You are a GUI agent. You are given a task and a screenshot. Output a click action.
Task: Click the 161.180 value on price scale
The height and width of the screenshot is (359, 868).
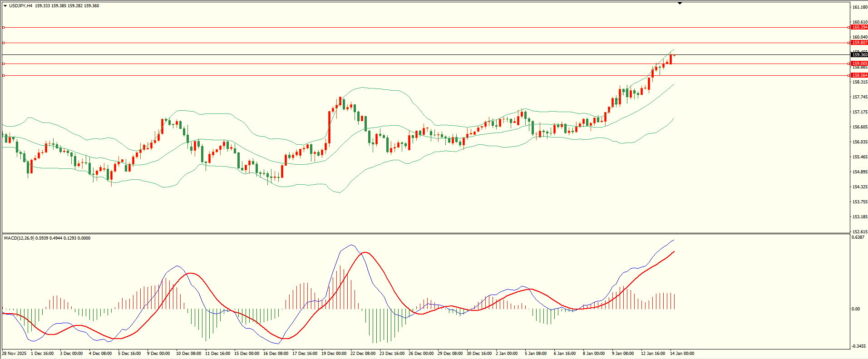(x=859, y=7)
